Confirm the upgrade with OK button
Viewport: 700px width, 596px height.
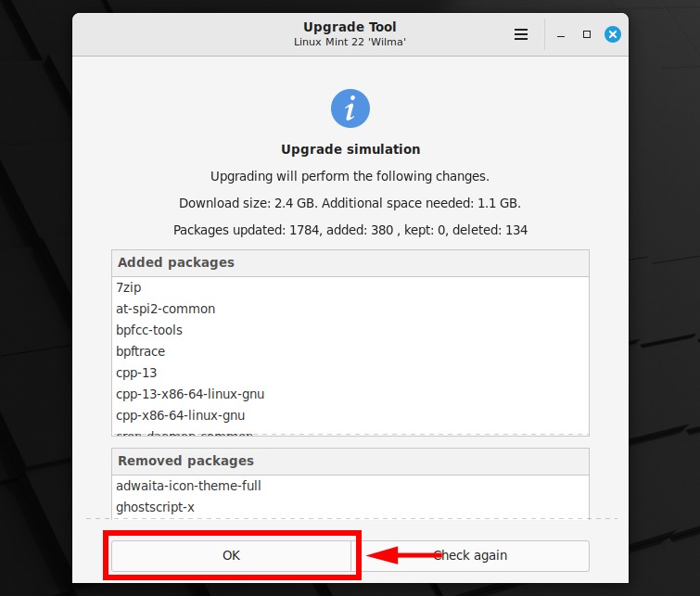tap(231, 555)
